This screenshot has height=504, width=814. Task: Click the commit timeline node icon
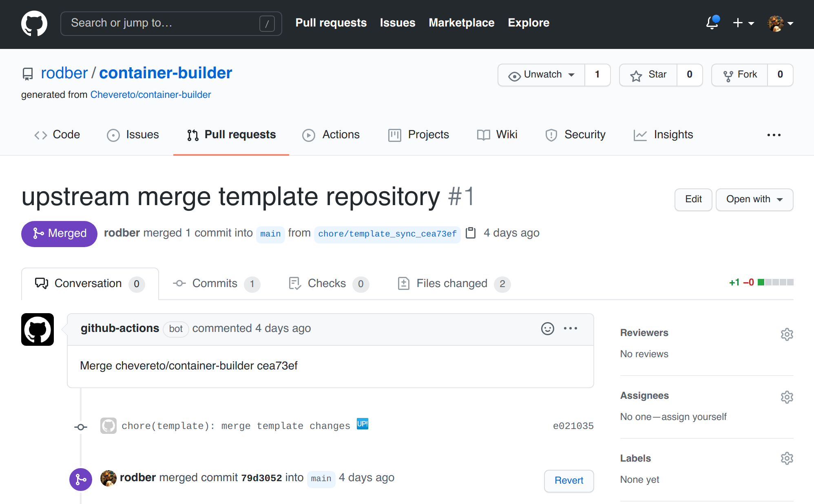click(x=81, y=427)
